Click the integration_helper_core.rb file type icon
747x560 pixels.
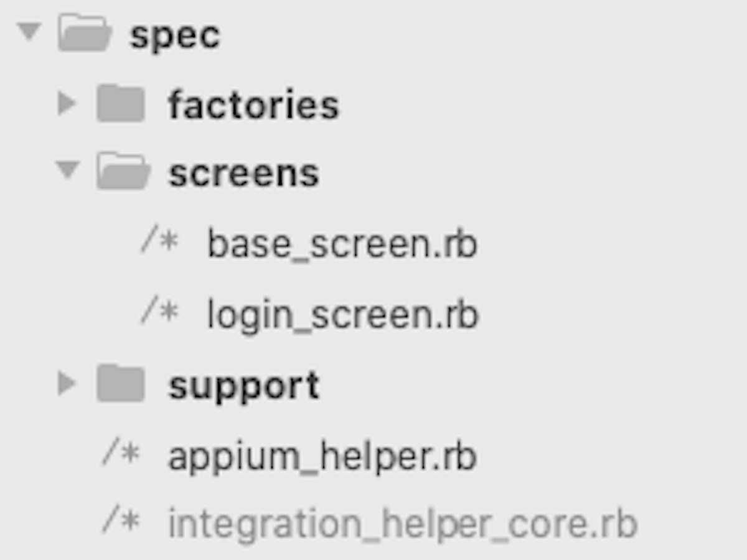(121, 523)
